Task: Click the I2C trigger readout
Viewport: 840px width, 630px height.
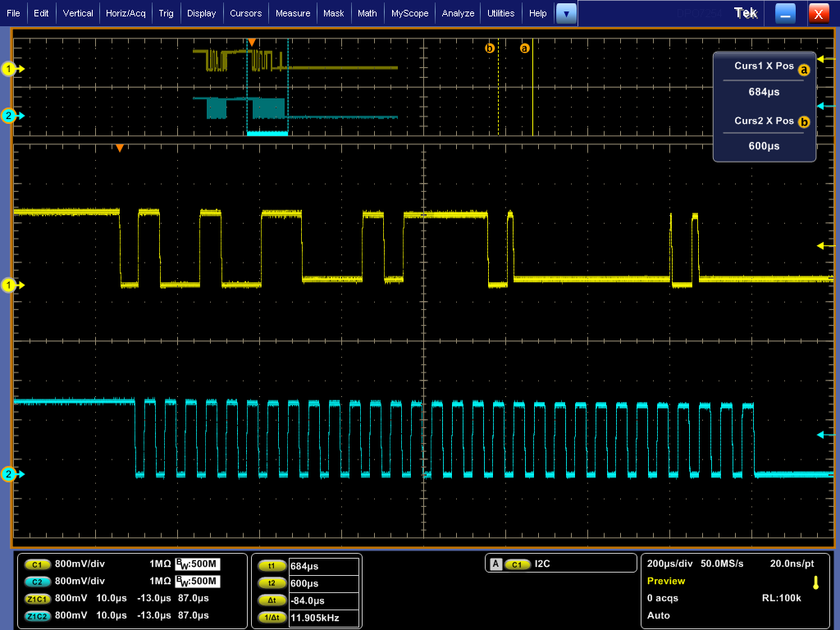Action: tap(543, 564)
